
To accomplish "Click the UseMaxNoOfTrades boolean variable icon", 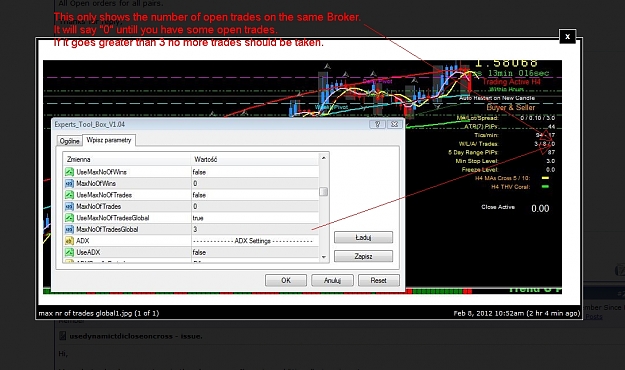I will pos(69,195).
